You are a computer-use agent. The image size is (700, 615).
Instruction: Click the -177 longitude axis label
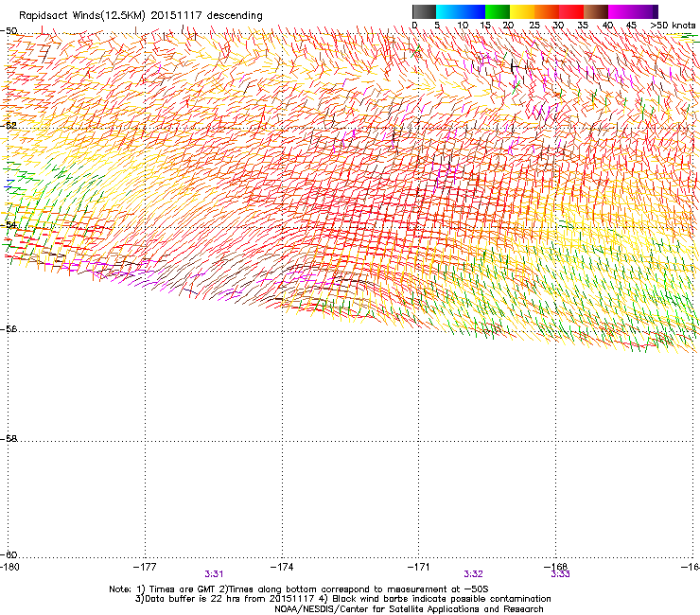click(145, 567)
